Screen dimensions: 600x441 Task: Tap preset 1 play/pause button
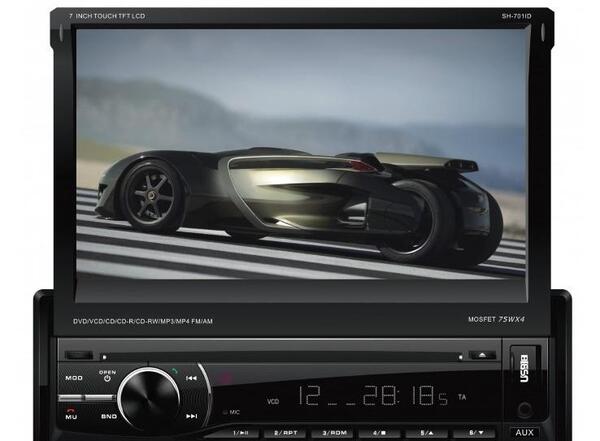click(x=241, y=433)
